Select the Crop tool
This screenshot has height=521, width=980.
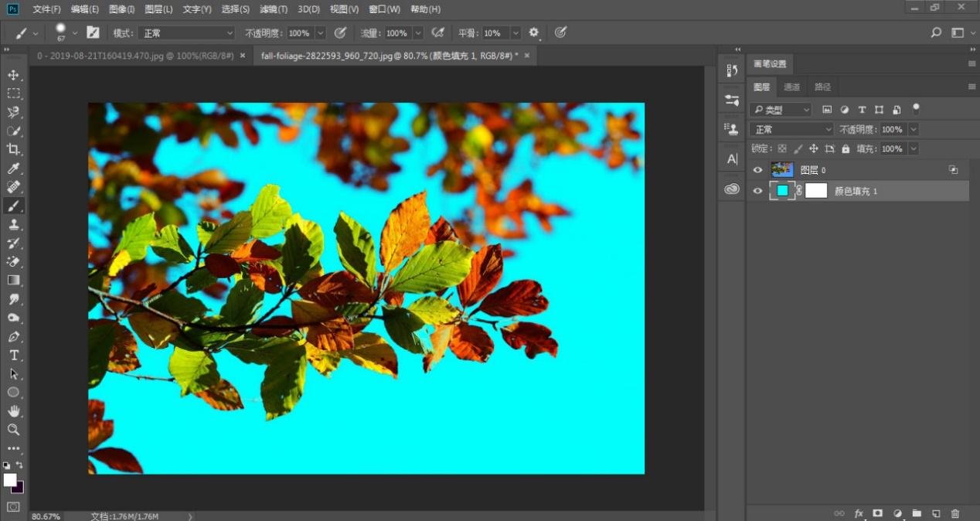14,149
